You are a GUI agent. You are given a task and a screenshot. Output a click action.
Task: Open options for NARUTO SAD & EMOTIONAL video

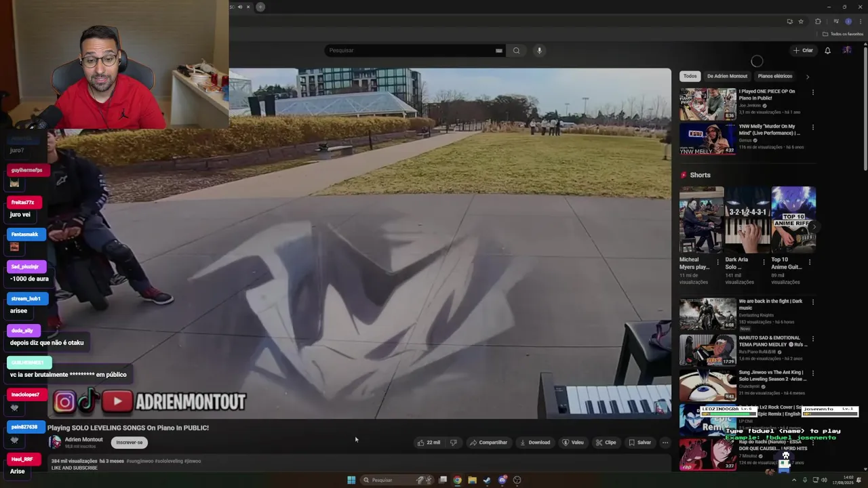[812, 338]
